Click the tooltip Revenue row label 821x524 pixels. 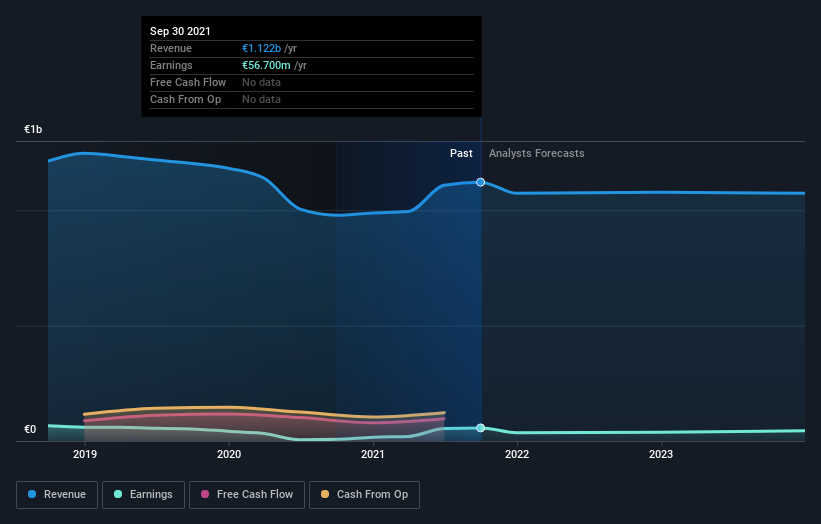click(171, 48)
